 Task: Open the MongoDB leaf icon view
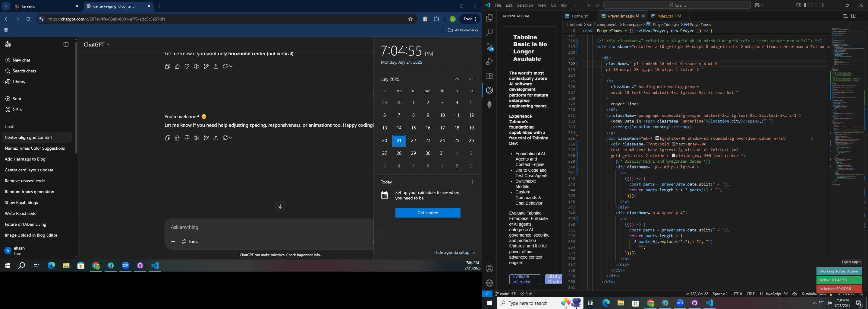point(489,105)
